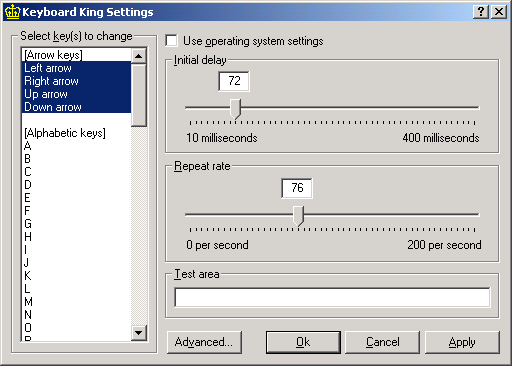Select Left arrow in key list

tap(76, 68)
